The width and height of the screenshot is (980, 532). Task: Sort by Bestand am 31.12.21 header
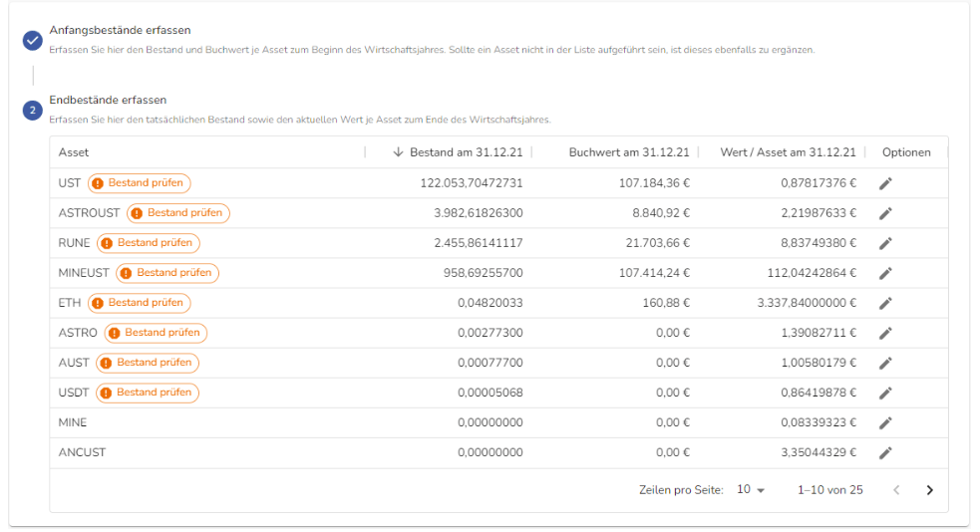tap(467, 152)
